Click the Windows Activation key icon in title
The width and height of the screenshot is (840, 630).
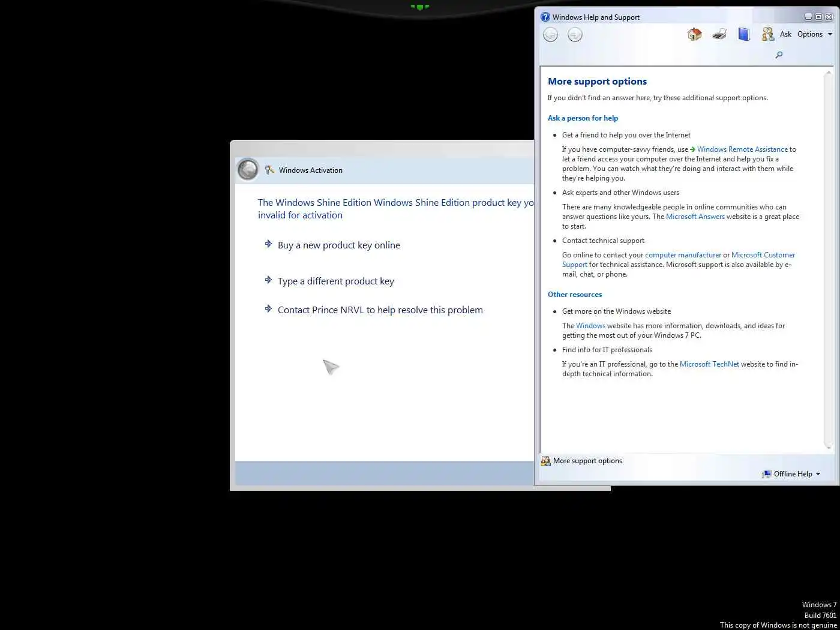(269, 170)
